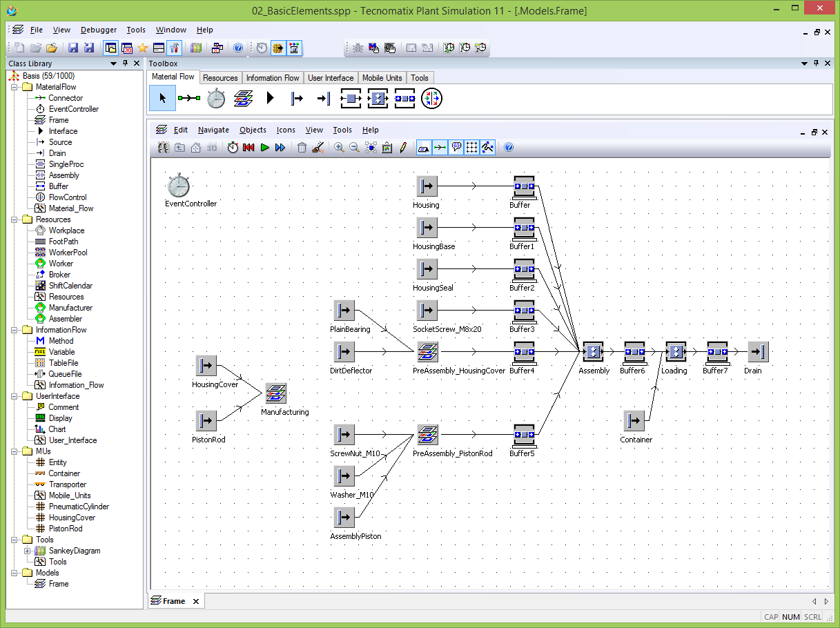
Task: Activate the pointer selection tool in the Toolbox
Action: click(162, 99)
